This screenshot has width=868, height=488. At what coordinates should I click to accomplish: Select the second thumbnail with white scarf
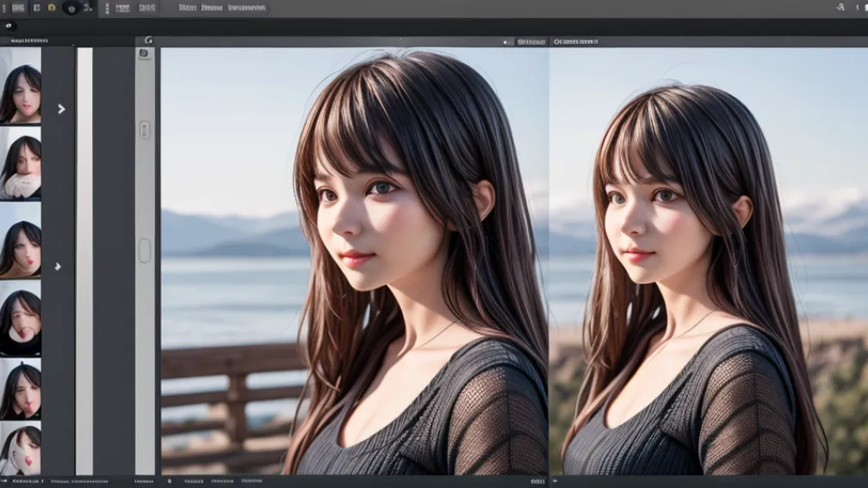pyautogui.click(x=21, y=164)
